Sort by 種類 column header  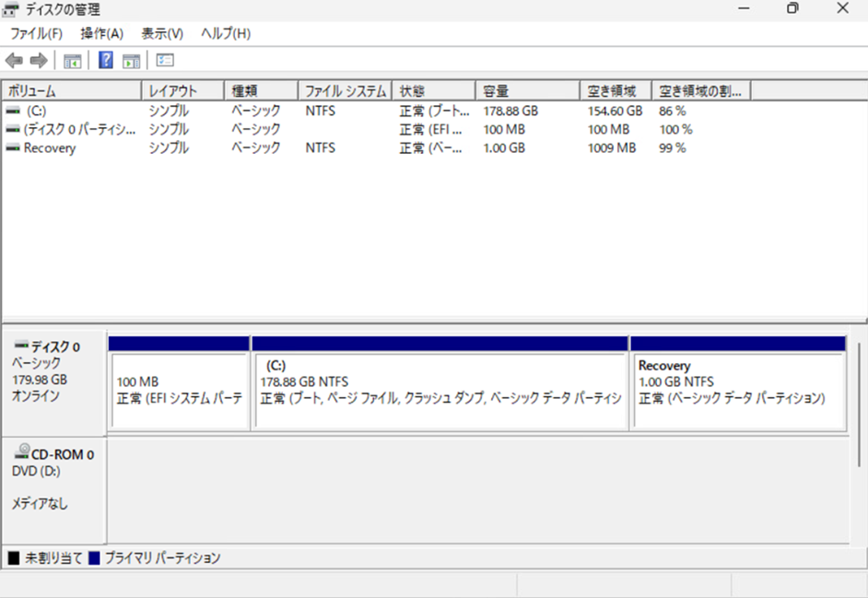(262, 91)
